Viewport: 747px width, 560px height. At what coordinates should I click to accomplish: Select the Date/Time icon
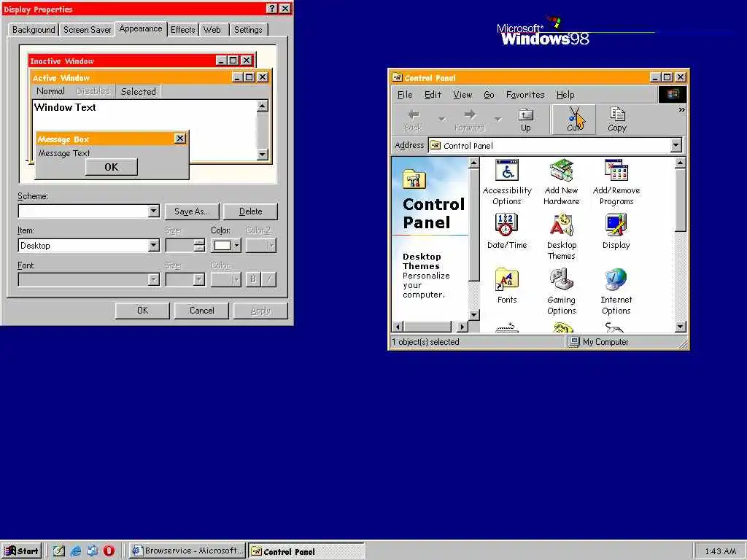coord(507,232)
